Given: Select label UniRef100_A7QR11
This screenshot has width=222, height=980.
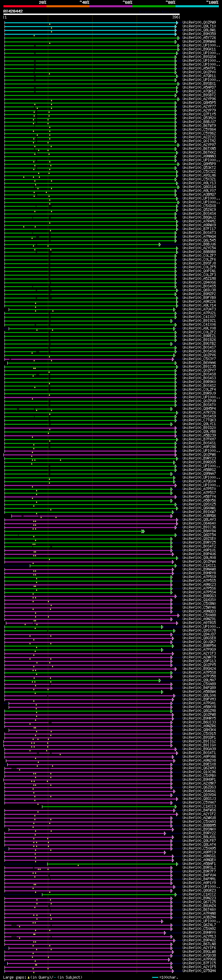Looking at the screenshot, I should pos(199,76).
